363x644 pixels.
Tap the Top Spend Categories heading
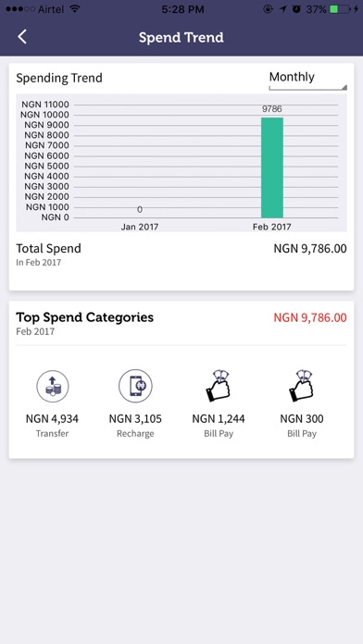[x=84, y=317]
